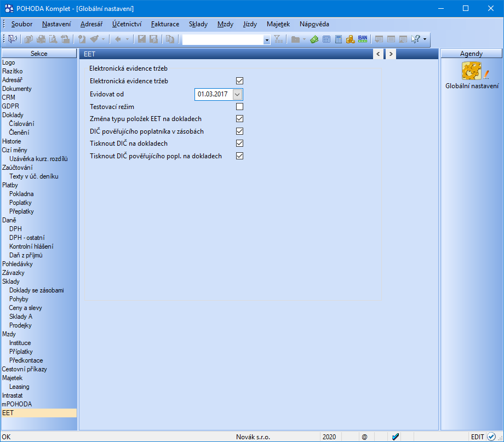Go to previous section with left arrow
This screenshot has height=442, width=504.
(378, 54)
